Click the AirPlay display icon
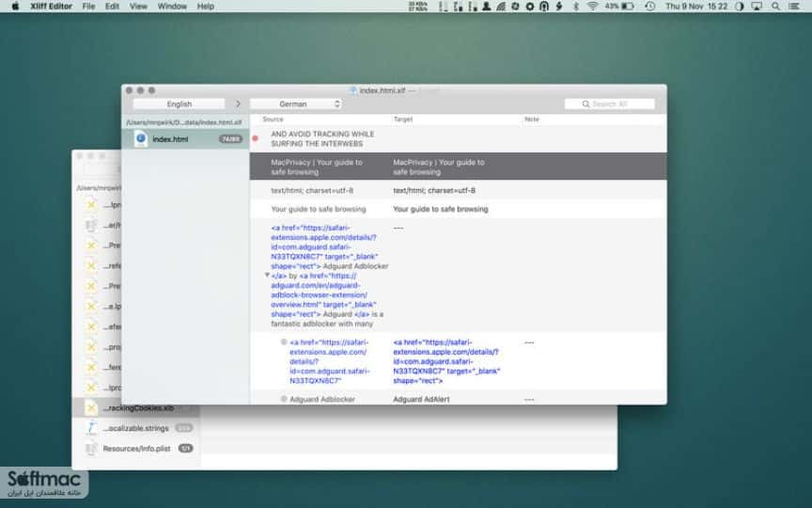 [757, 7]
